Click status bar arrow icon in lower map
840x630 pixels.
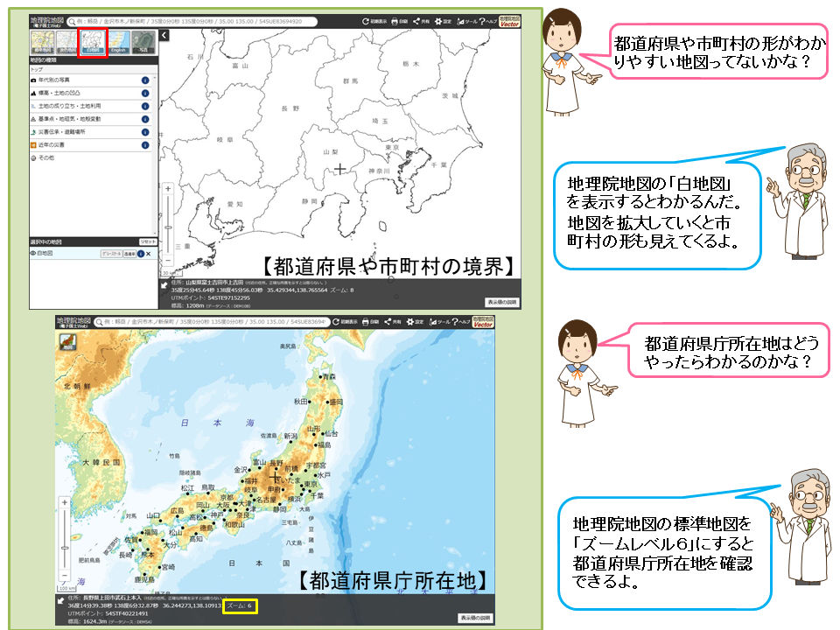pos(61,600)
